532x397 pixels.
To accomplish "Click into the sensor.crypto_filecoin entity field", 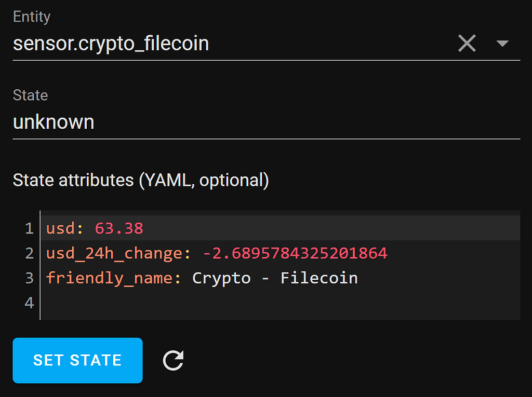I will coord(208,44).
